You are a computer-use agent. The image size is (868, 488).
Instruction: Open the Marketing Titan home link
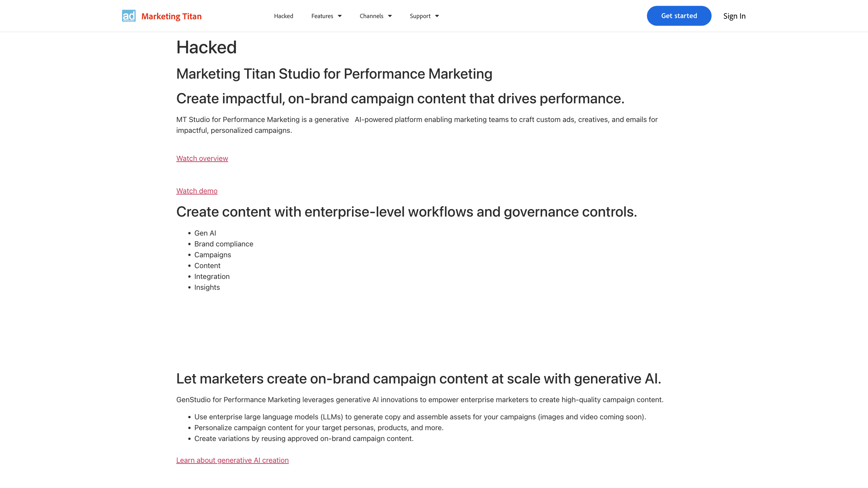pyautogui.click(x=171, y=16)
